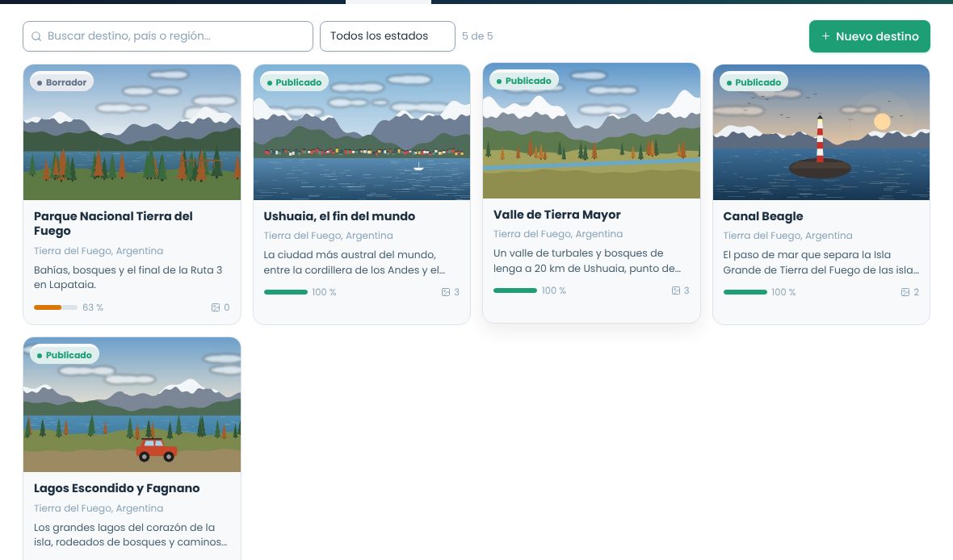The image size is (953, 560).
Task: Open Ushuaia, el fin del mundo title
Action: point(339,216)
